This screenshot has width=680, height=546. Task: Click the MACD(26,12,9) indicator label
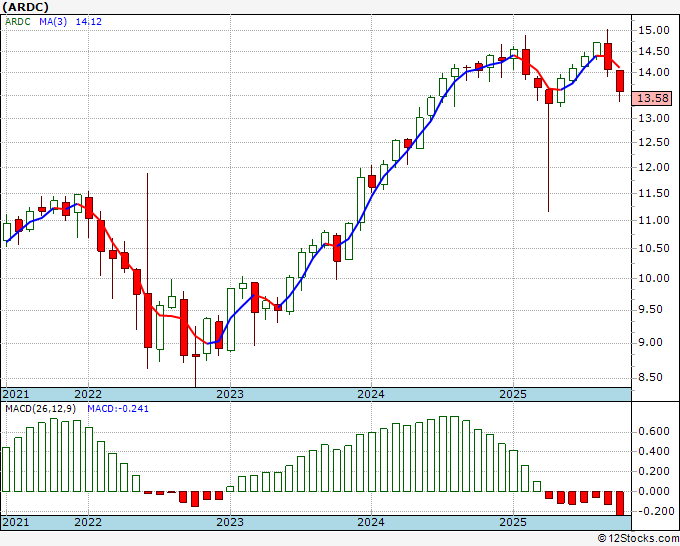point(41,409)
